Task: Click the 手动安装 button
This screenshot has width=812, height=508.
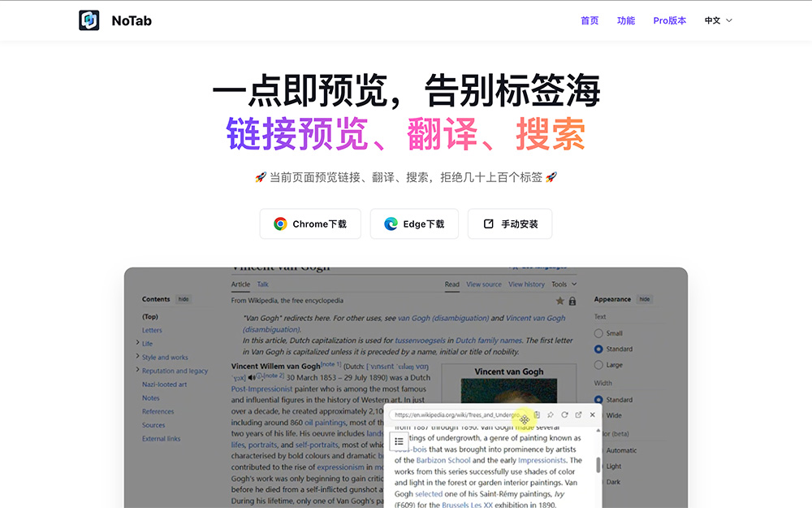Action: point(510,224)
